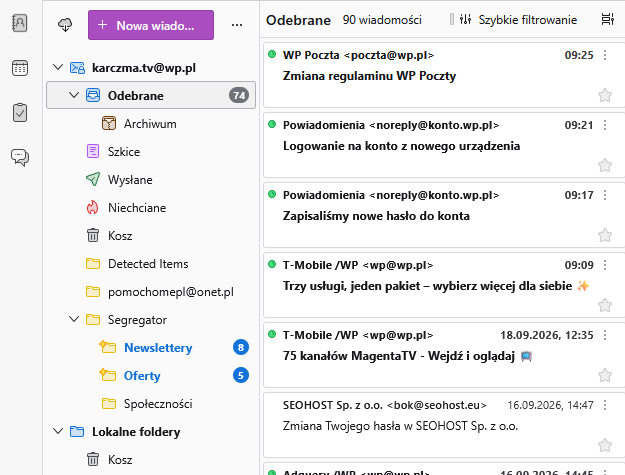Click the Get Messages cloud download icon
Viewport: 625px width, 475px height.
65,25
